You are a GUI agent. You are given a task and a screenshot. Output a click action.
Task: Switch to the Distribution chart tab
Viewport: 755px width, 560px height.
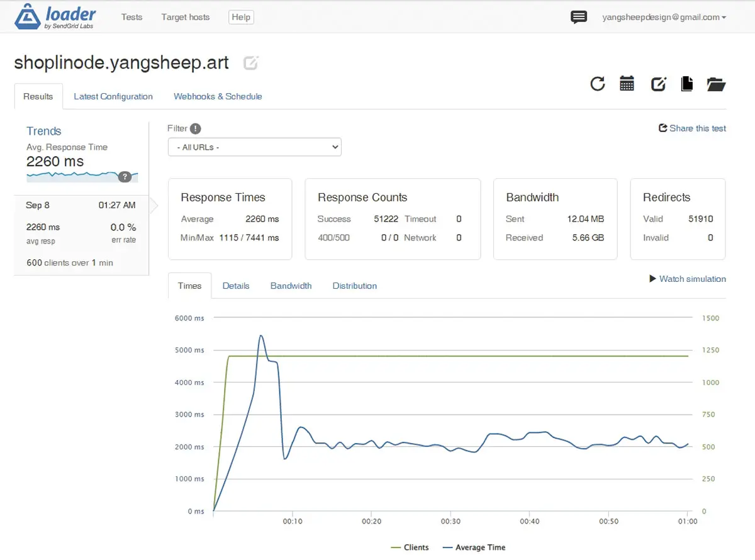(355, 286)
